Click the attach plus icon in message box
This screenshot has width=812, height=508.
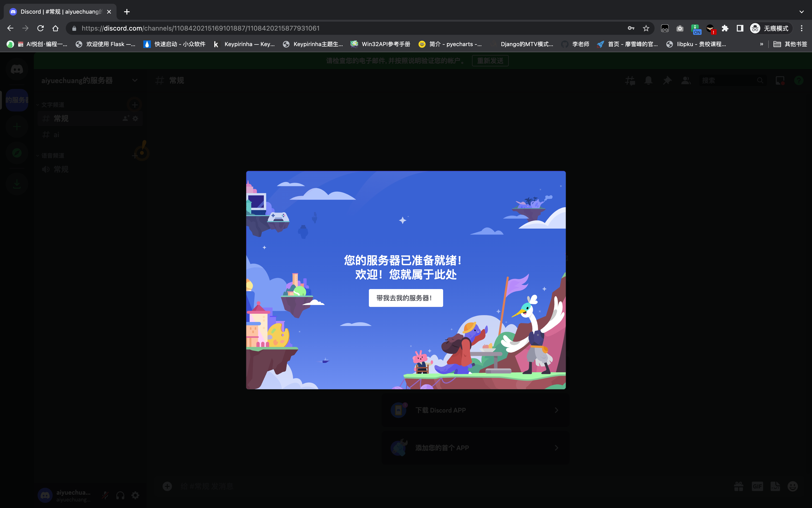pyautogui.click(x=167, y=486)
